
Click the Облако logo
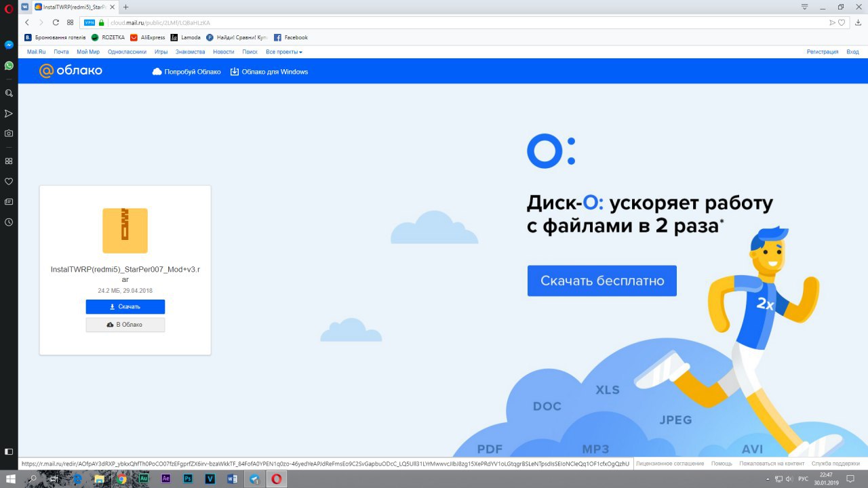click(x=71, y=70)
